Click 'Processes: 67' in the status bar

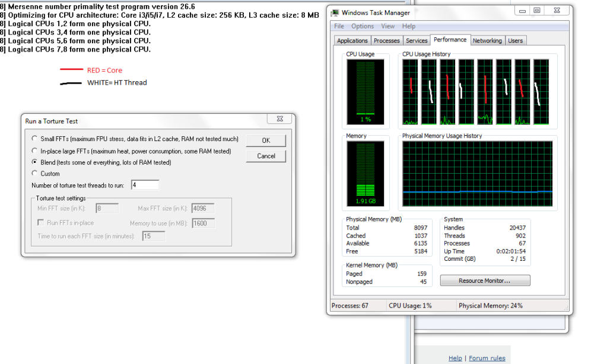(350, 305)
